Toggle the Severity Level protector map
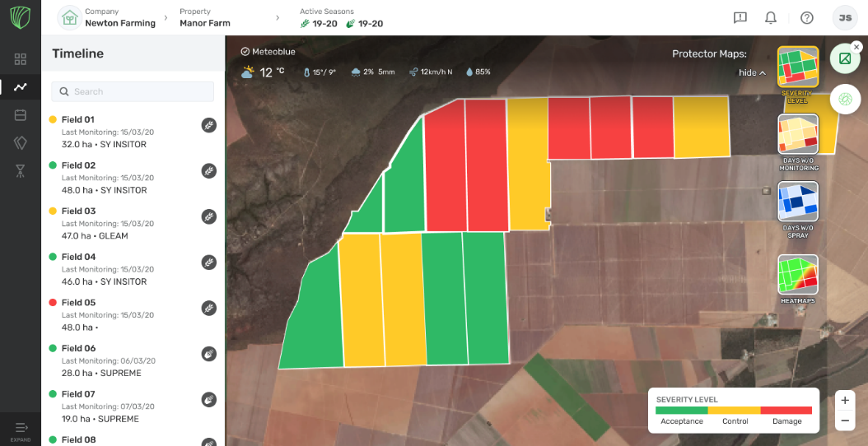This screenshot has height=446, width=868. (797, 67)
